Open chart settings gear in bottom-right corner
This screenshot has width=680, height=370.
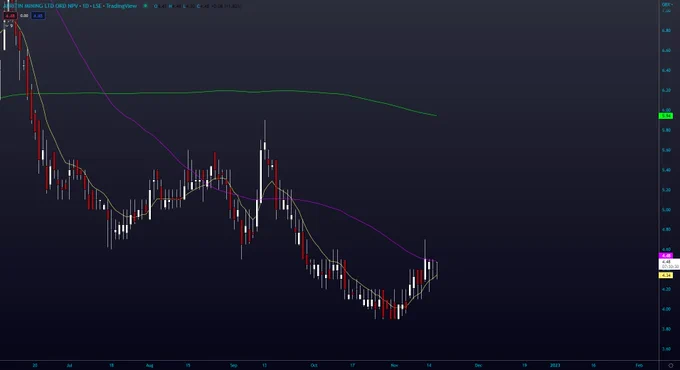(671, 365)
